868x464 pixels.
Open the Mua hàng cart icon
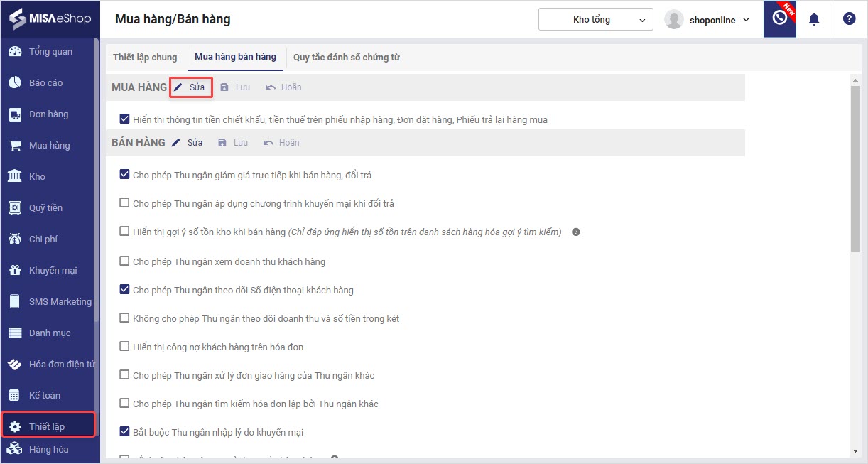[x=14, y=146]
